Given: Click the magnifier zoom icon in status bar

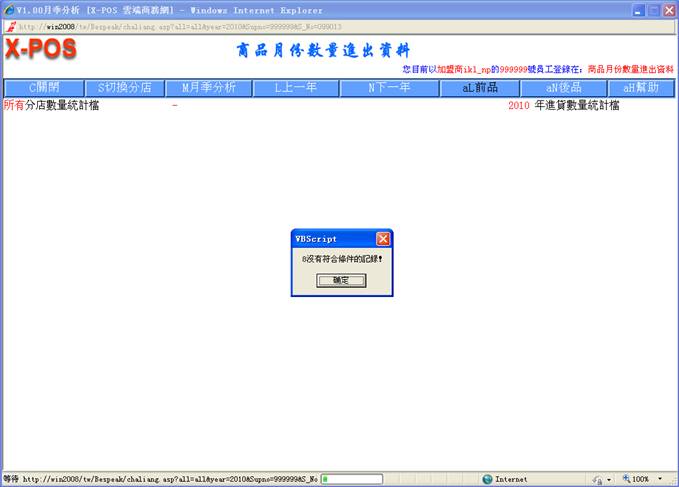Looking at the screenshot, I should pos(627,479).
